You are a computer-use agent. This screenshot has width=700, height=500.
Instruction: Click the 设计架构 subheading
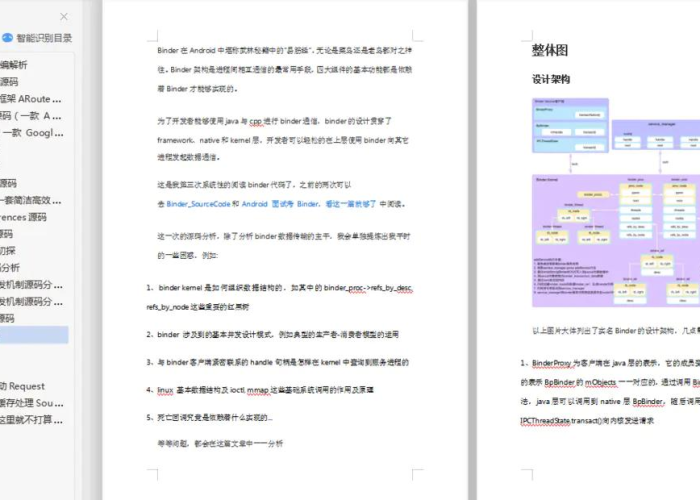(551, 79)
